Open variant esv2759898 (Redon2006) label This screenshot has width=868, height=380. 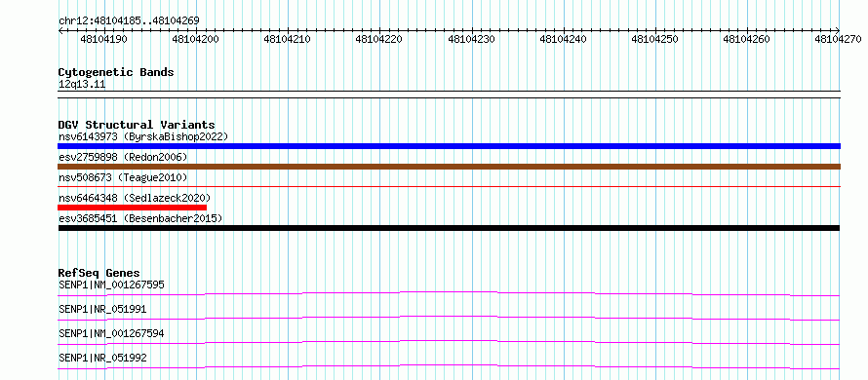(x=123, y=157)
